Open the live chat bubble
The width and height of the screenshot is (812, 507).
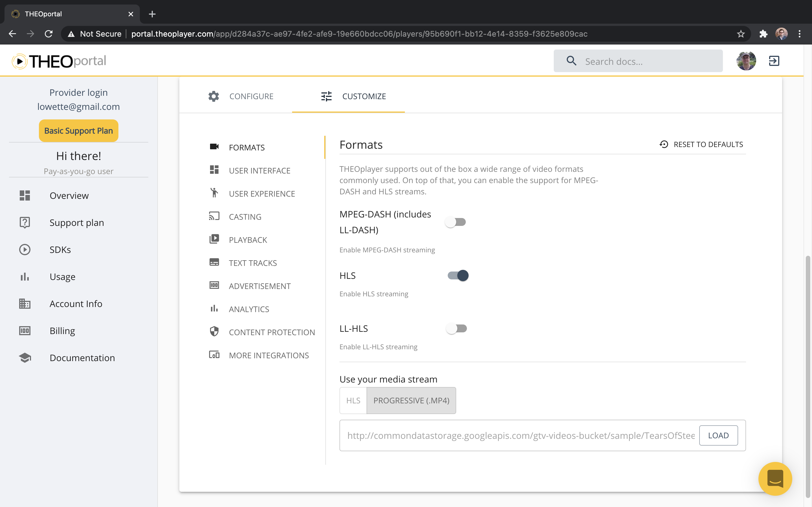[775, 479]
